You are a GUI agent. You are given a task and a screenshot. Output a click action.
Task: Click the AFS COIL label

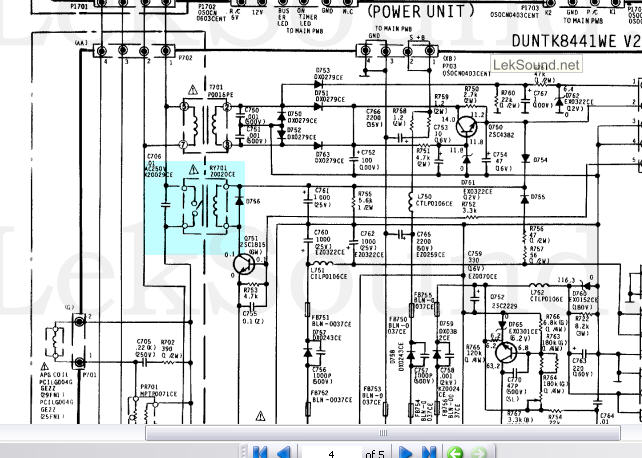pyautogui.click(x=54, y=375)
